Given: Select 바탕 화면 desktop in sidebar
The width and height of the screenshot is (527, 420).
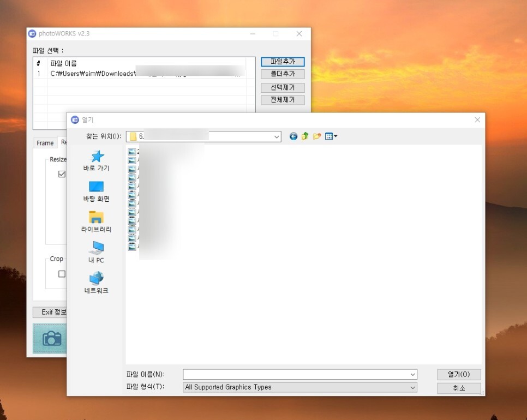Looking at the screenshot, I should coord(96,191).
